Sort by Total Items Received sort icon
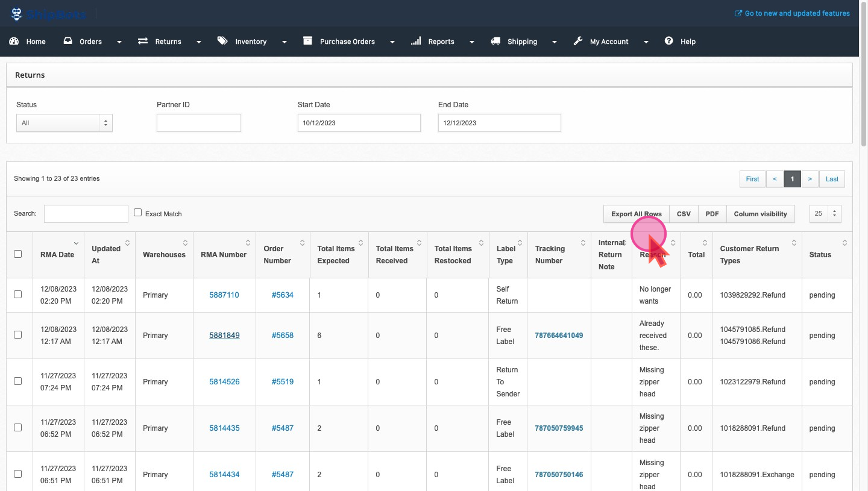The image size is (868, 491). (x=419, y=243)
